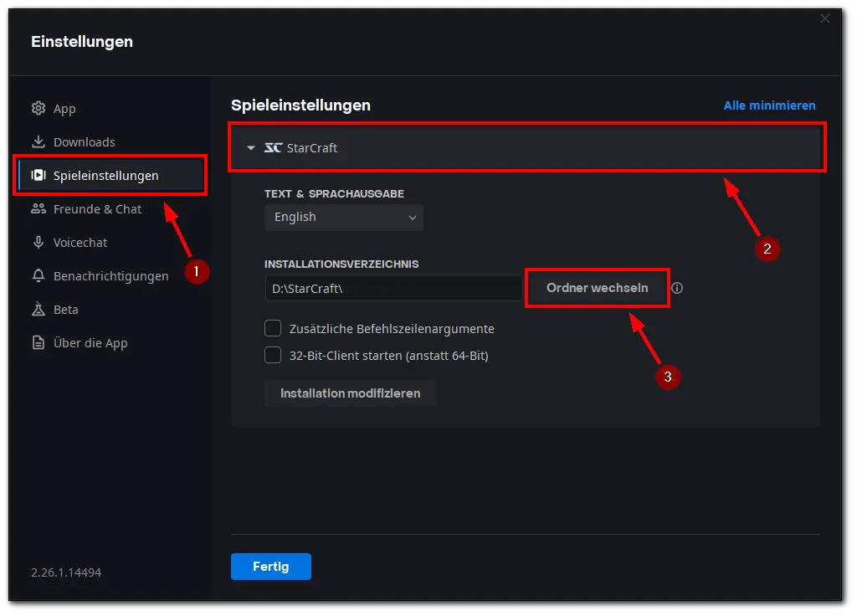Click the Ordner wechseln button
This screenshot has height=616, width=857.
597,288
